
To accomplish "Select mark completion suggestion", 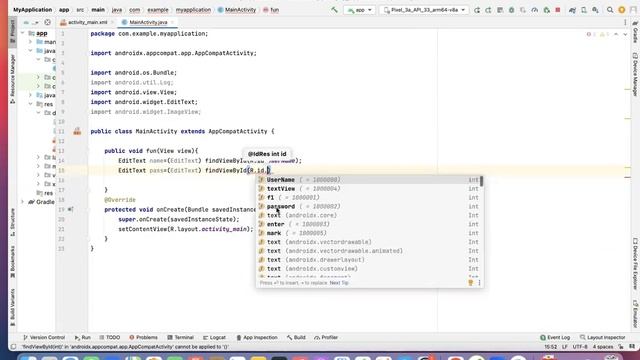I will [369, 233].
